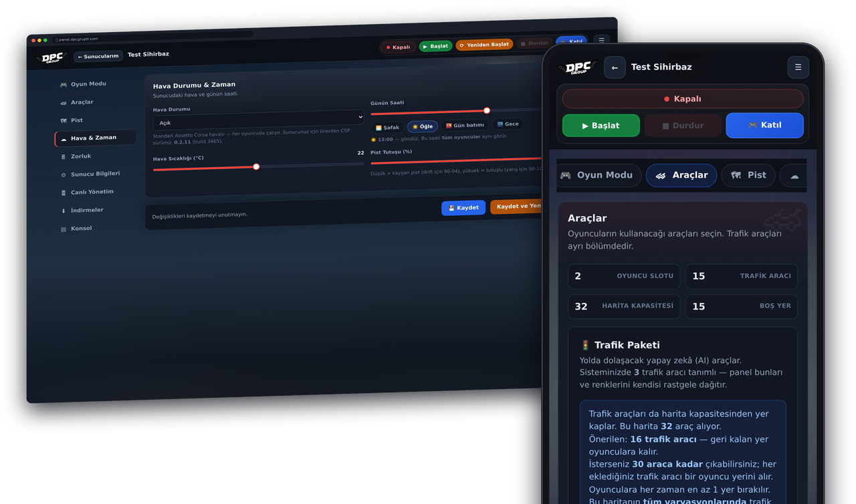Click the temperature value 22
Image resolution: width=856 pixels, height=504 pixels.
point(360,153)
